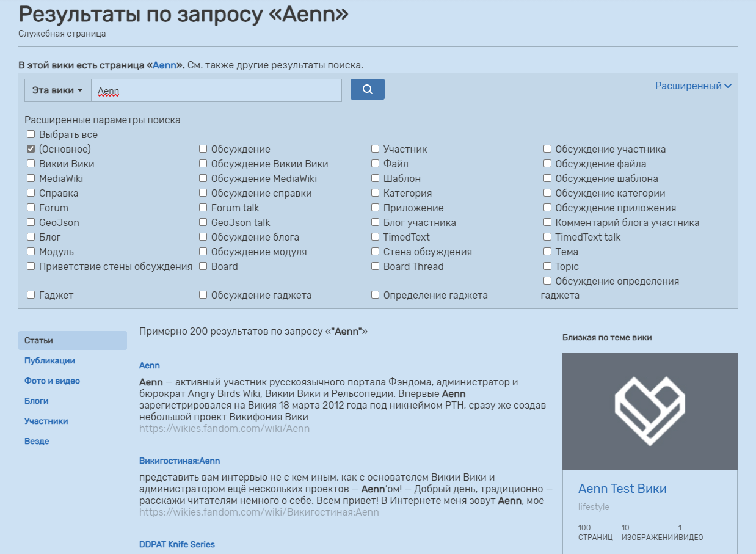The width and height of the screenshot is (756, 554).
Task: Open the «Участники» tab
Action: tap(46, 421)
